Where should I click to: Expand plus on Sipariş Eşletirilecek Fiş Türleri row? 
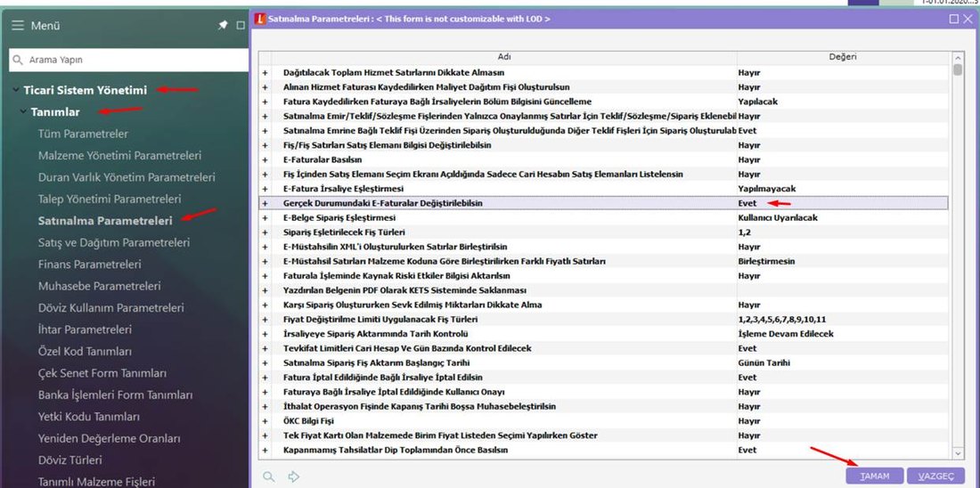[x=265, y=232]
